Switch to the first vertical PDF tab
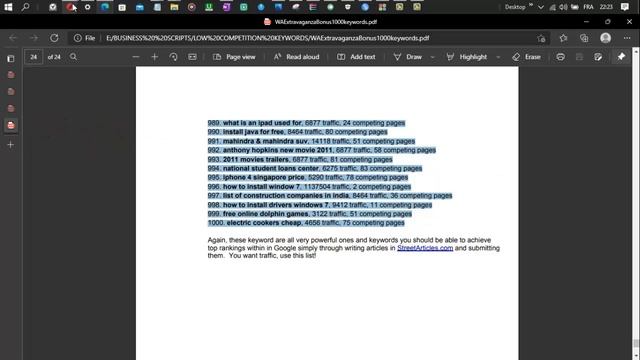The height and width of the screenshot is (360, 640). (11, 75)
